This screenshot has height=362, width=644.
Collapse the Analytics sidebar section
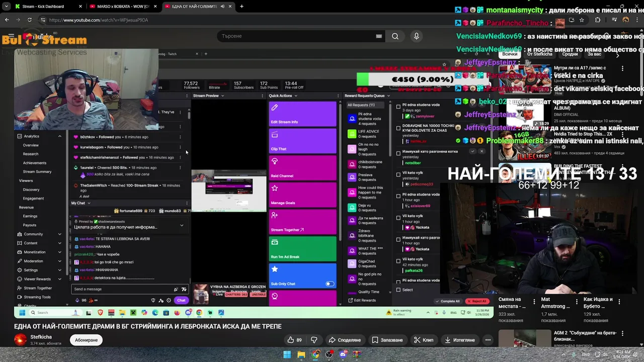click(59, 136)
